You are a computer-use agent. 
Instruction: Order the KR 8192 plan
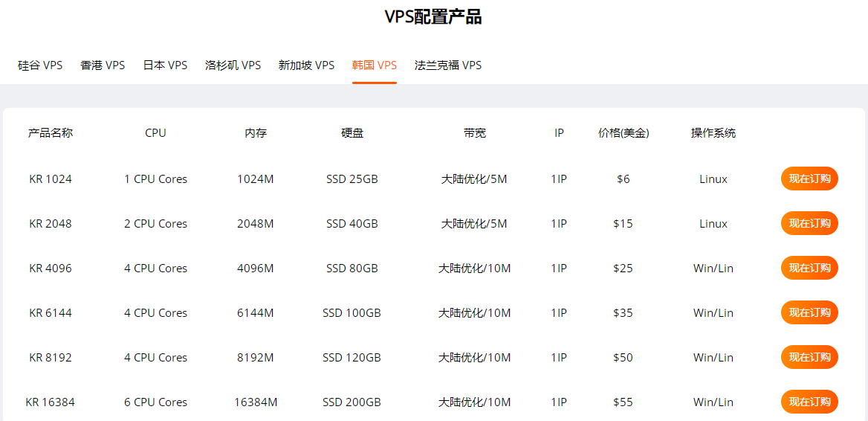point(809,357)
